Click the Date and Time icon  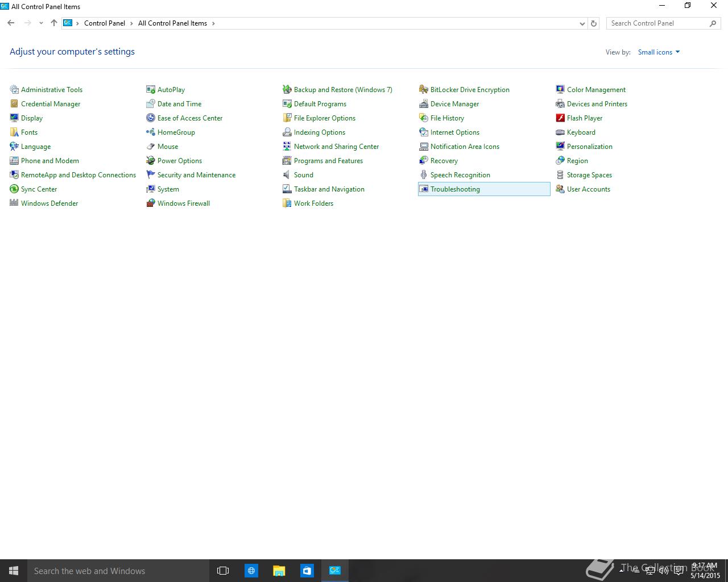[151, 103]
